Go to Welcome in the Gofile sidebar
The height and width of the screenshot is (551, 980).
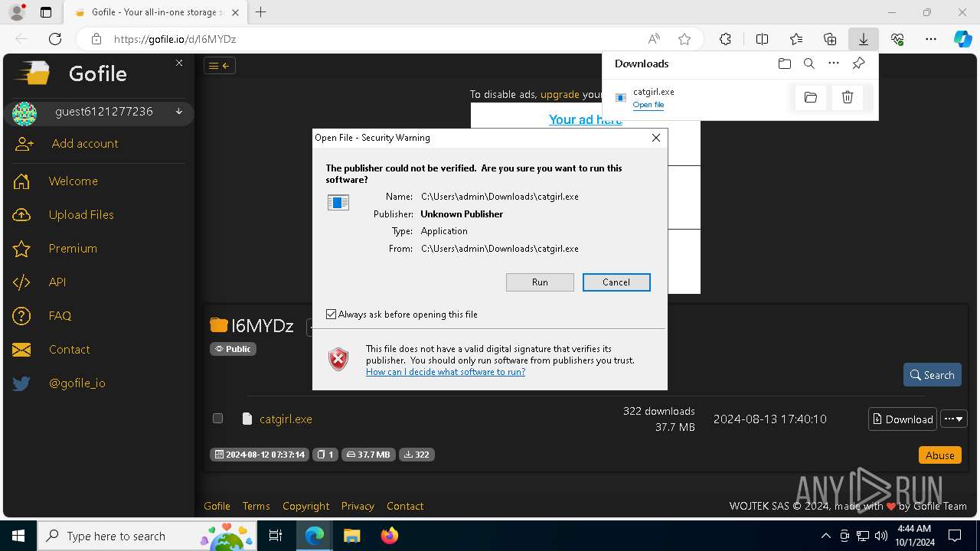pos(73,181)
